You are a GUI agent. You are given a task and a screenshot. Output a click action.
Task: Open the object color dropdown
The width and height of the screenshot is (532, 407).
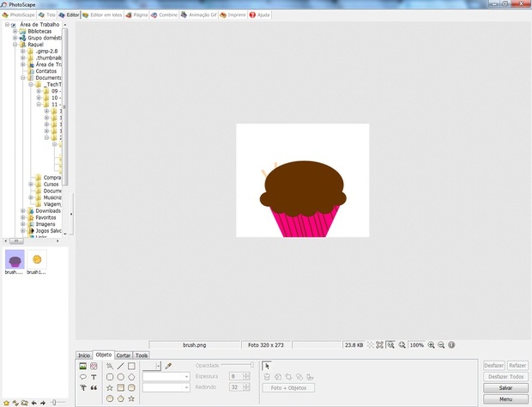(x=158, y=366)
